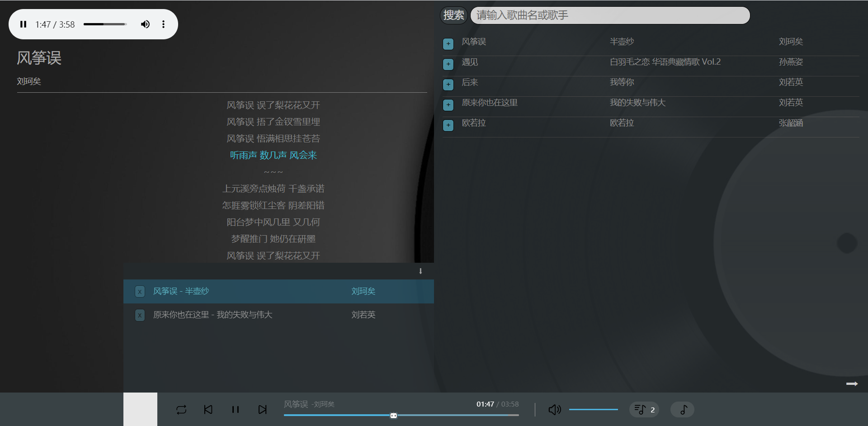
Task: Add 原来你也在这里 with the plus icon
Action: click(448, 105)
